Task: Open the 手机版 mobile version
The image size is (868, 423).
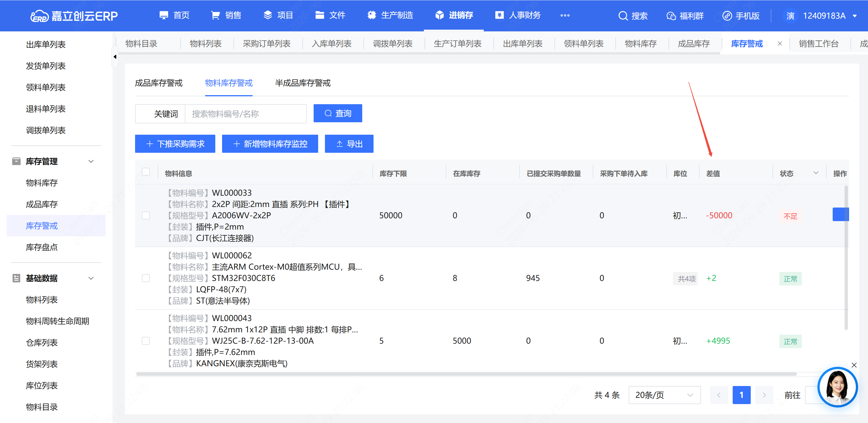Action: 741,16
